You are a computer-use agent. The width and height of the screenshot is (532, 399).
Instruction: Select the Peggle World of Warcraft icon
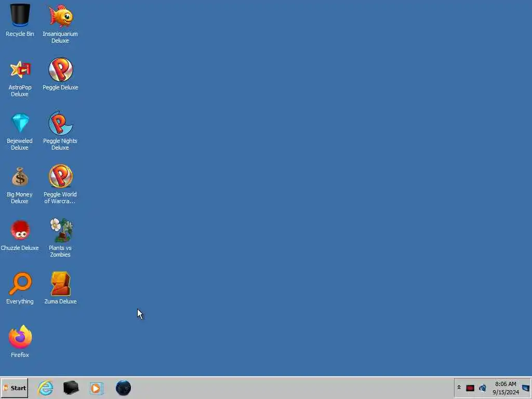(60, 177)
